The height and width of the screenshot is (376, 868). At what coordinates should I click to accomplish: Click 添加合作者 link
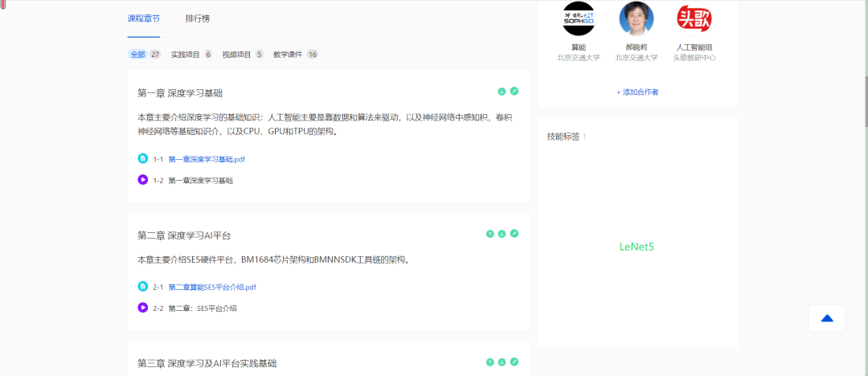pyautogui.click(x=637, y=92)
